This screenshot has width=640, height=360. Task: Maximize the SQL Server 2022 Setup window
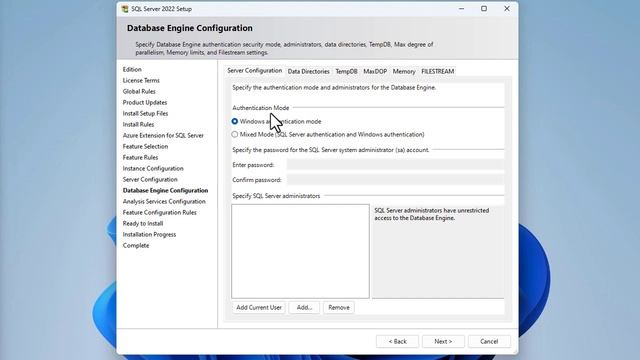(x=484, y=9)
